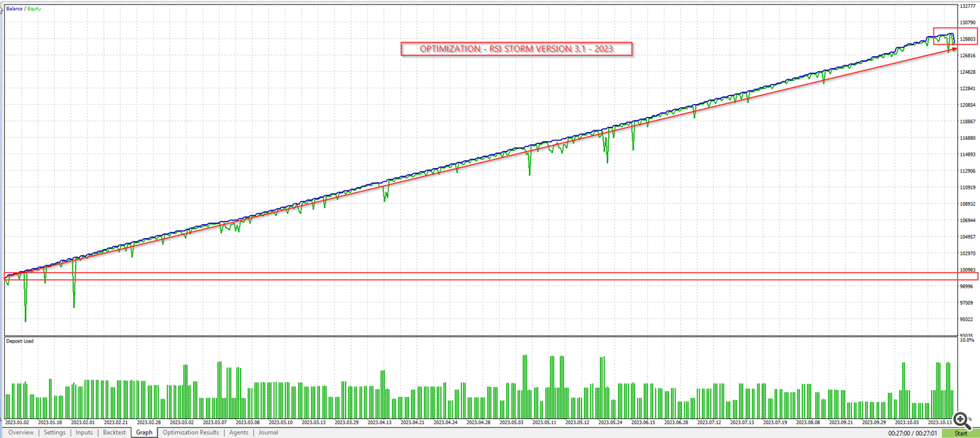This screenshot has width=980, height=438.
Task: Click the 2023.01.02 date label
Action: pos(18,423)
